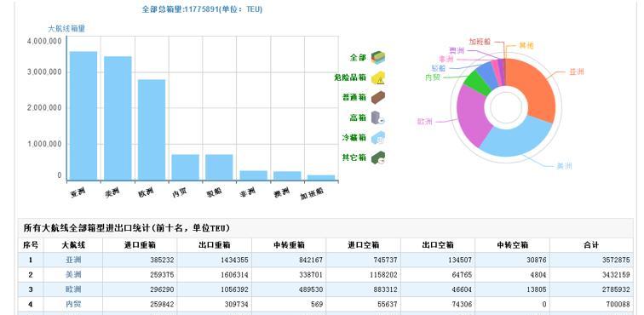Click the 其它箱 filter label
The width and height of the screenshot is (644, 315).
pos(354,157)
